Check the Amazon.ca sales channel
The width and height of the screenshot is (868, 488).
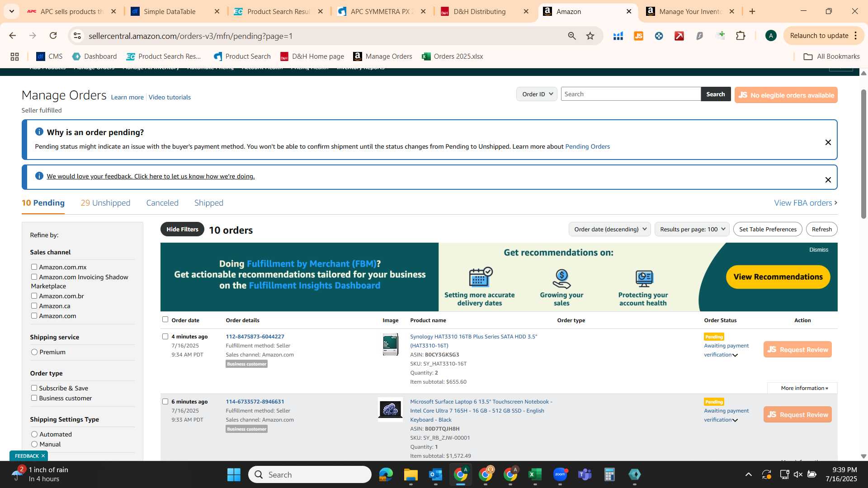coord(34,306)
